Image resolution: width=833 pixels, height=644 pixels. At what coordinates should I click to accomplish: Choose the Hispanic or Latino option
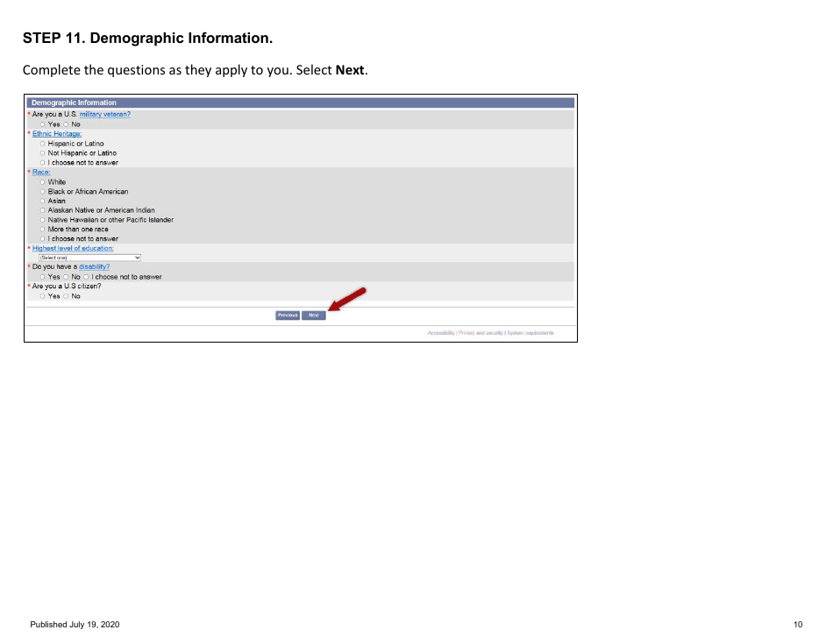click(42, 143)
